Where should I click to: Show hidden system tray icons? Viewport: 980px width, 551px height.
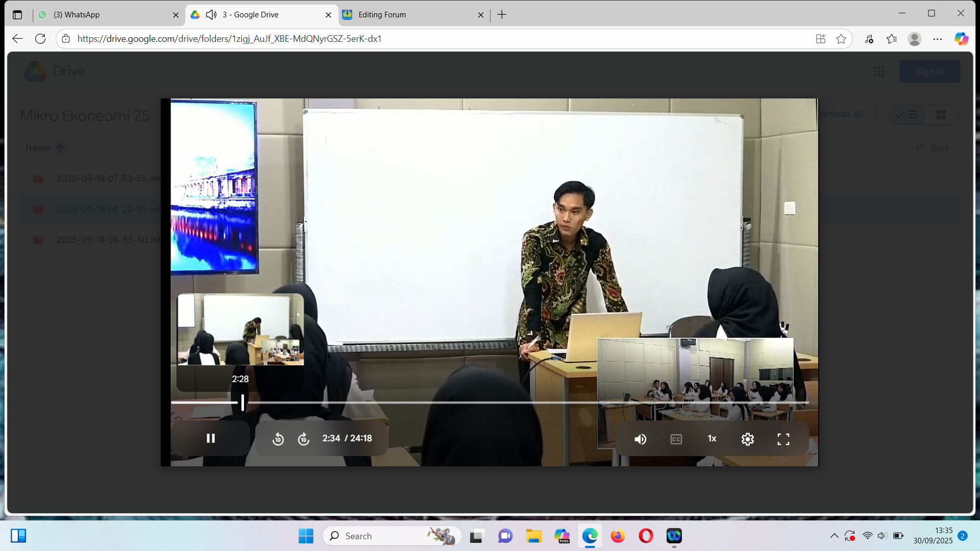click(x=834, y=536)
